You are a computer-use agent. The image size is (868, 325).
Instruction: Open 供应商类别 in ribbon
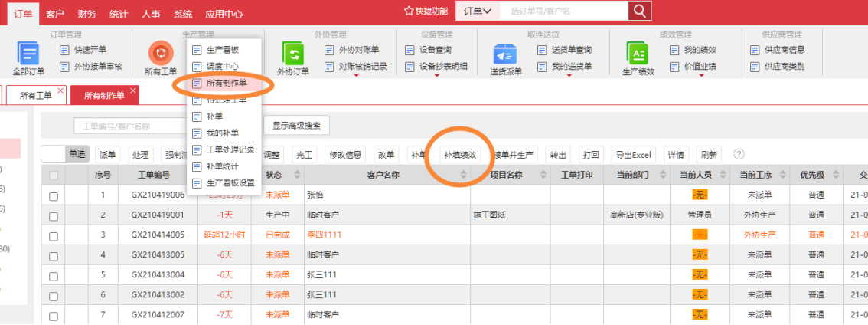pyautogui.click(x=777, y=67)
